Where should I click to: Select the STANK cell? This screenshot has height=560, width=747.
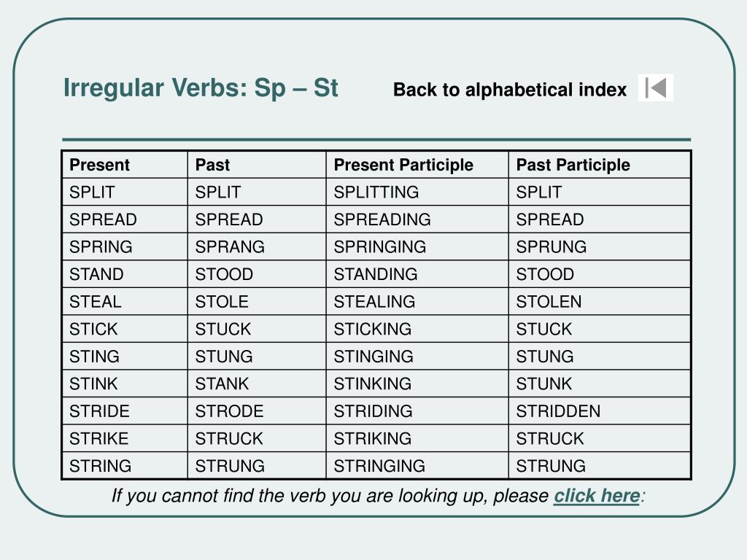pos(257,384)
